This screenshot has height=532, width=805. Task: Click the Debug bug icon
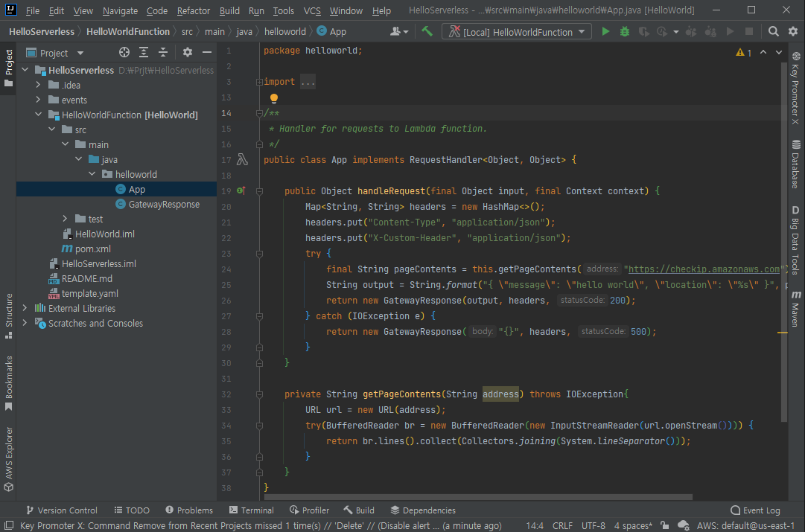pos(624,32)
